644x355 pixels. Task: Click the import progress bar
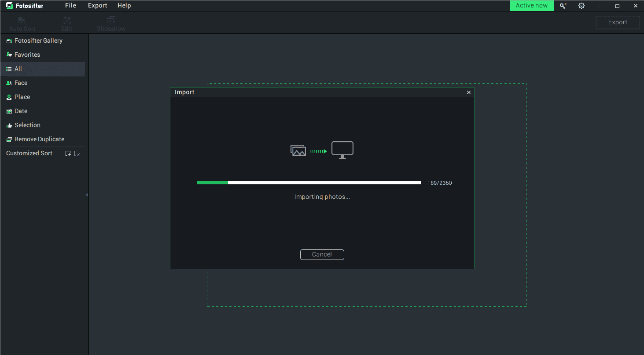point(309,183)
